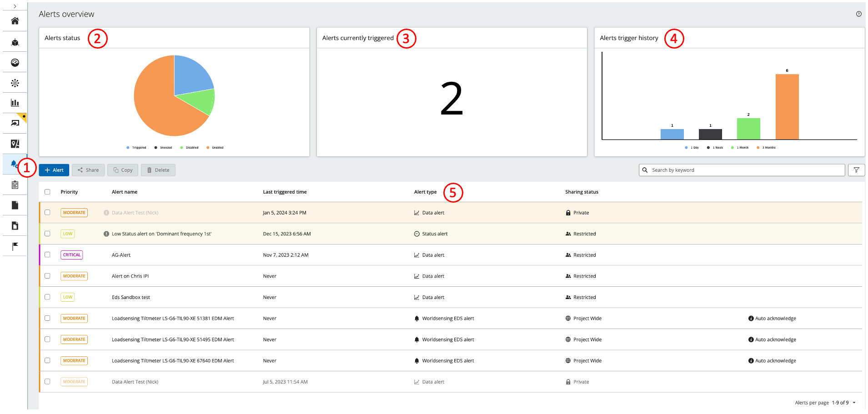
Task: Expand the sidebar with the chevron arrow
Action: pos(15,6)
